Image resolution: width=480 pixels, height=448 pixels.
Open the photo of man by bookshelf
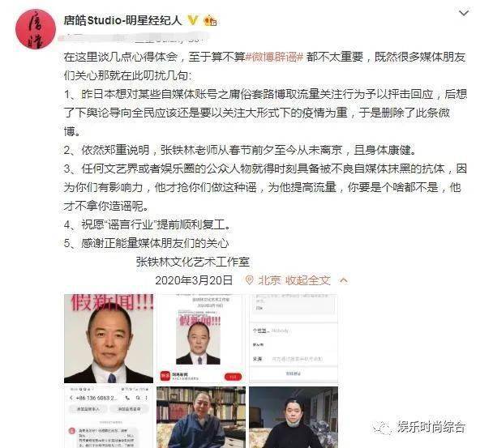click(x=201, y=417)
